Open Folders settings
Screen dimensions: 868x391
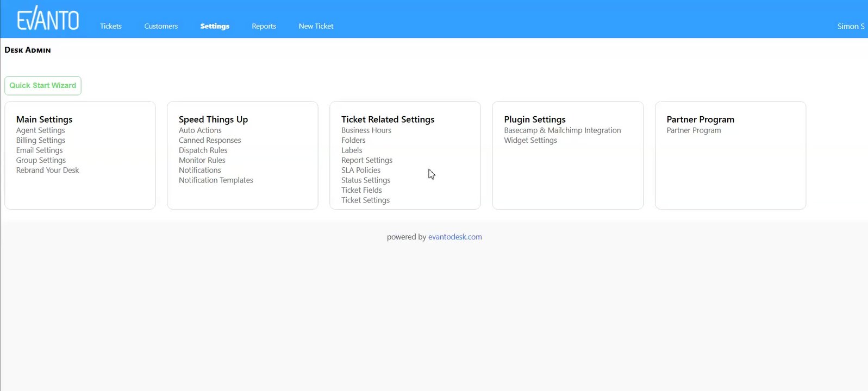353,140
